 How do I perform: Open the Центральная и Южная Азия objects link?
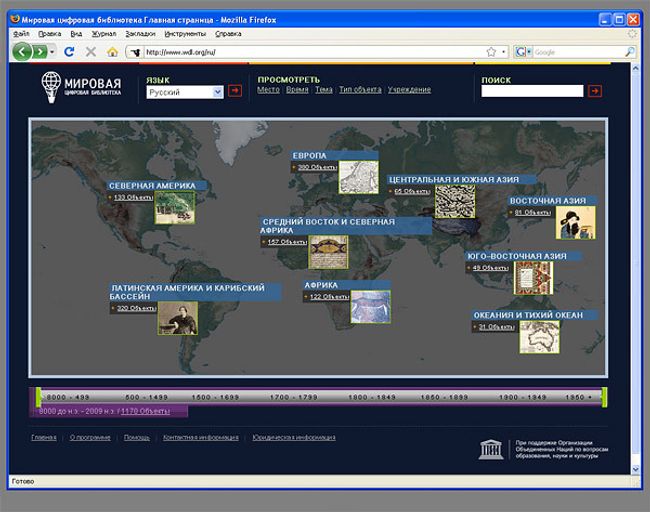pos(412,191)
